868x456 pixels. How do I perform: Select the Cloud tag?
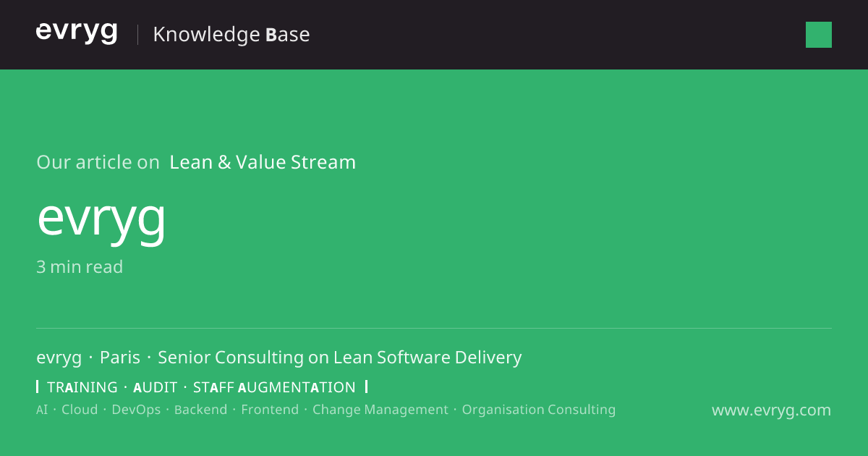click(x=80, y=410)
